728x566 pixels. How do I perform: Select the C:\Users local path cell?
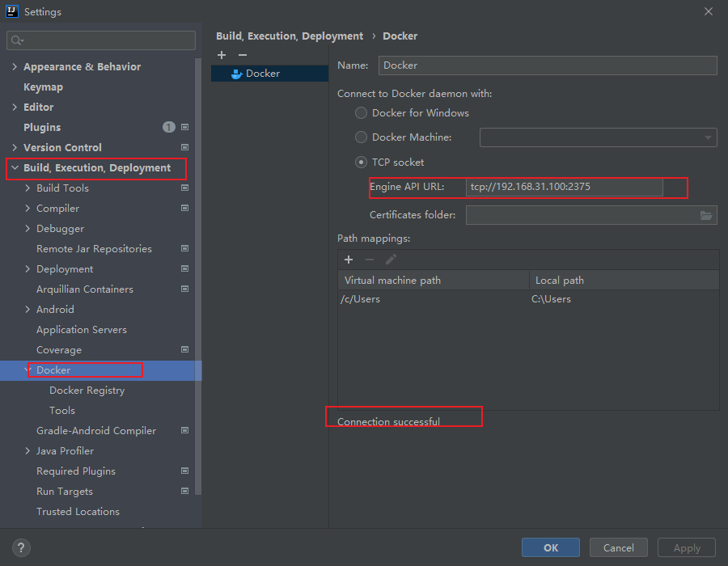[624, 299]
